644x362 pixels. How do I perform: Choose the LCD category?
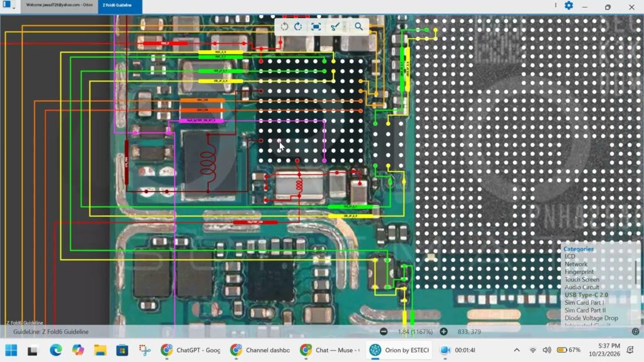(x=570, y=256)
